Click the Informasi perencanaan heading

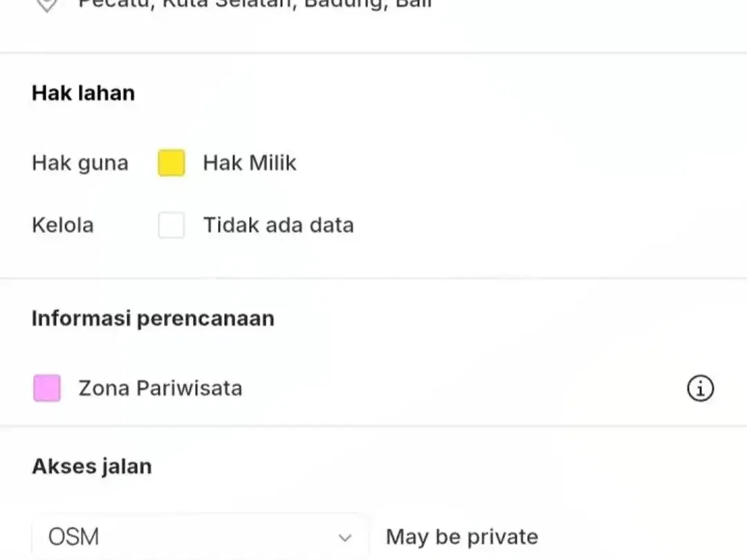point(153,319)
